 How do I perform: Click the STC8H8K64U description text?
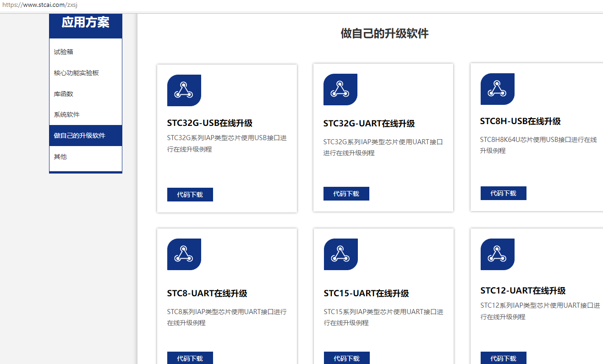[538, 145]
